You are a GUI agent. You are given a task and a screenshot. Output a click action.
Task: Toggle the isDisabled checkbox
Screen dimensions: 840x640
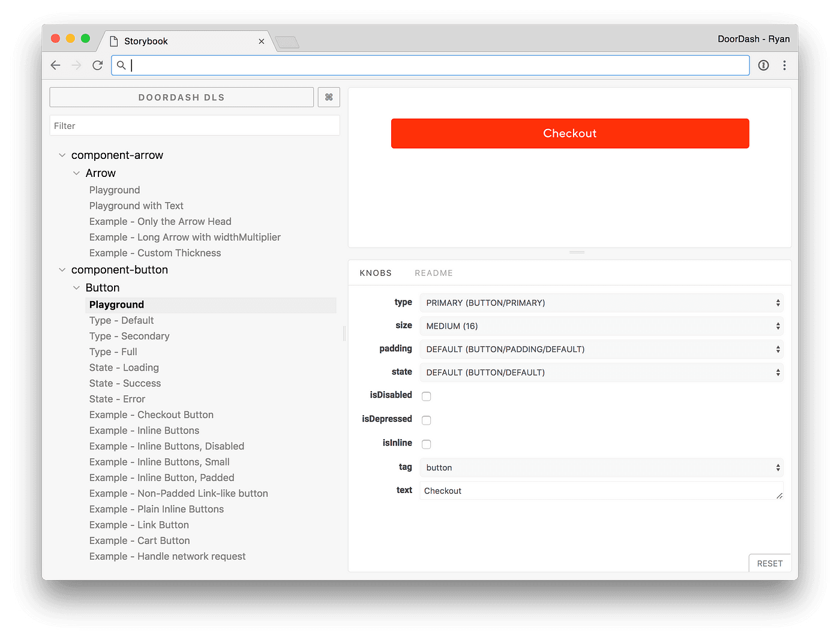426,396
